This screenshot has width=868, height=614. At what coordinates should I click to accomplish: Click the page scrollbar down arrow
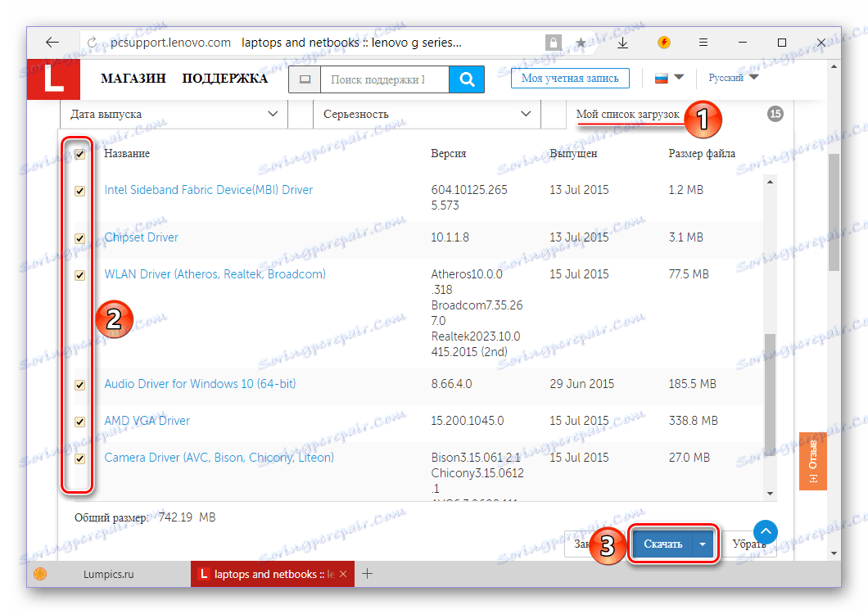[834, 553]
